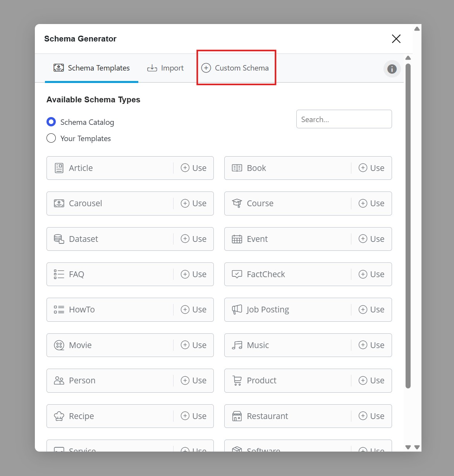The height and width of the screenshot is (476, 454).
Task: Add the Book schema with Use
Action: [x=371, y=168]
